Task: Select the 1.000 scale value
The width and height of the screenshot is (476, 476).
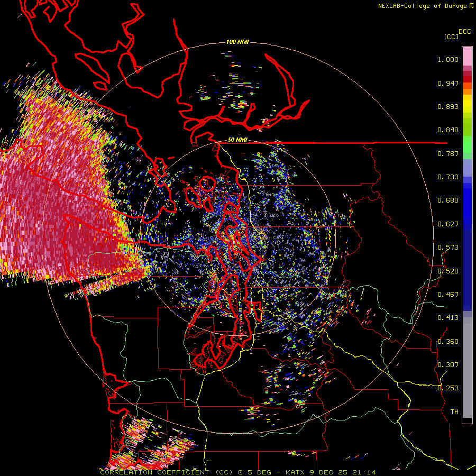Action: pos(448,59)
